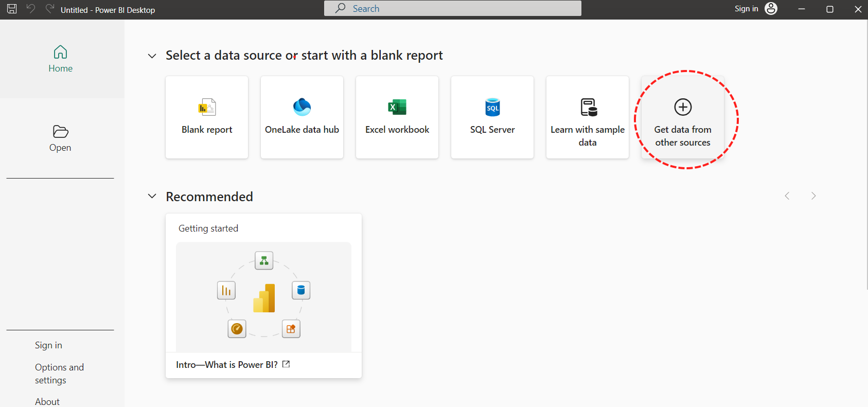Click the Redo arrow icon
This screenshot has height=407, width=868.
tap(49, 9)
